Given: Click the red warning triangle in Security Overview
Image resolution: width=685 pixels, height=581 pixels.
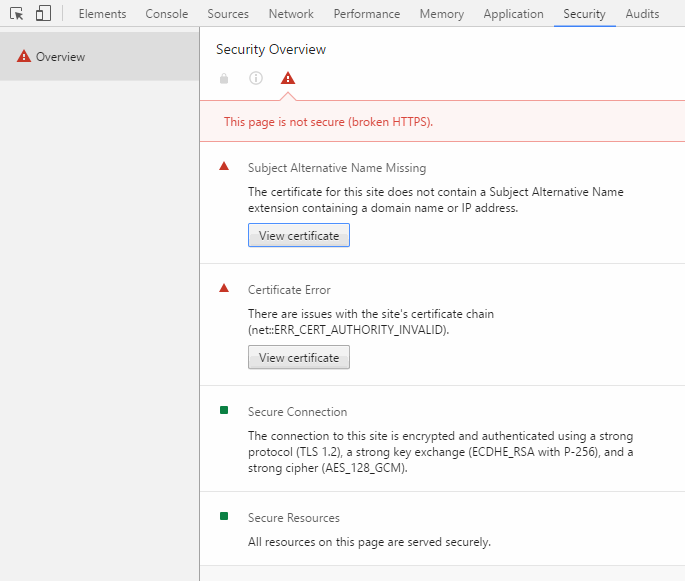Looking at the screenshot, I should [288, 79].
